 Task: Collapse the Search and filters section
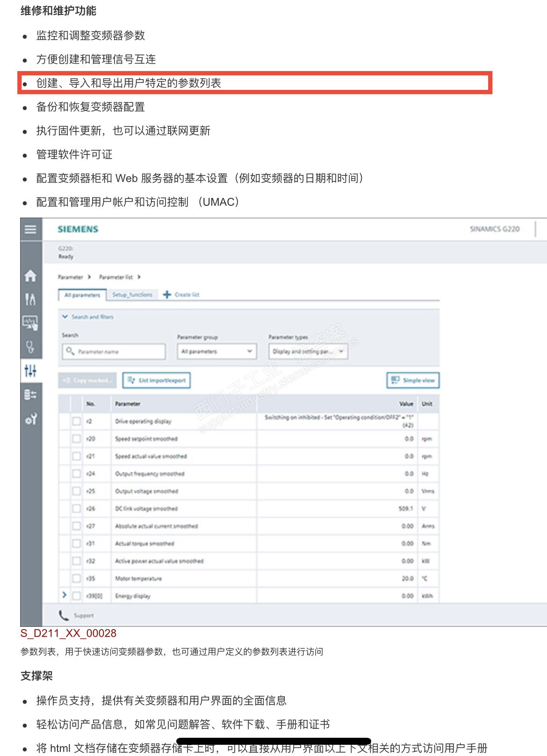[88, 317]
